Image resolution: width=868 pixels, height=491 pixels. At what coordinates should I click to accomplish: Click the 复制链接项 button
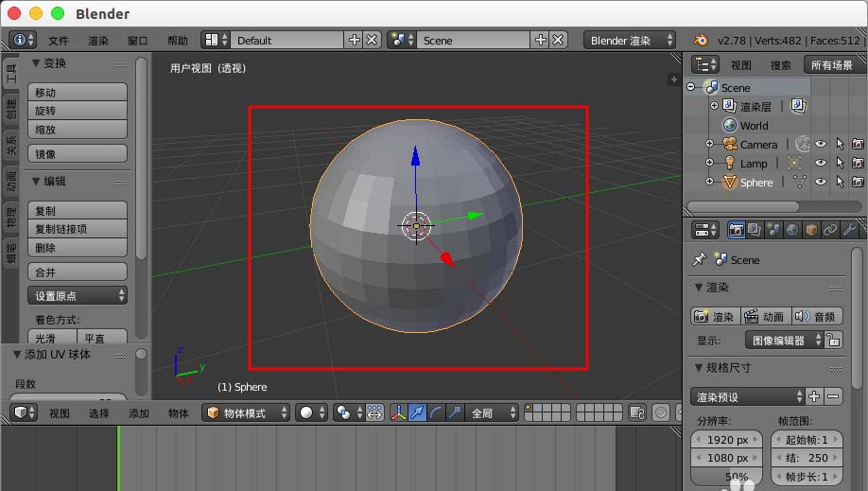78,228
